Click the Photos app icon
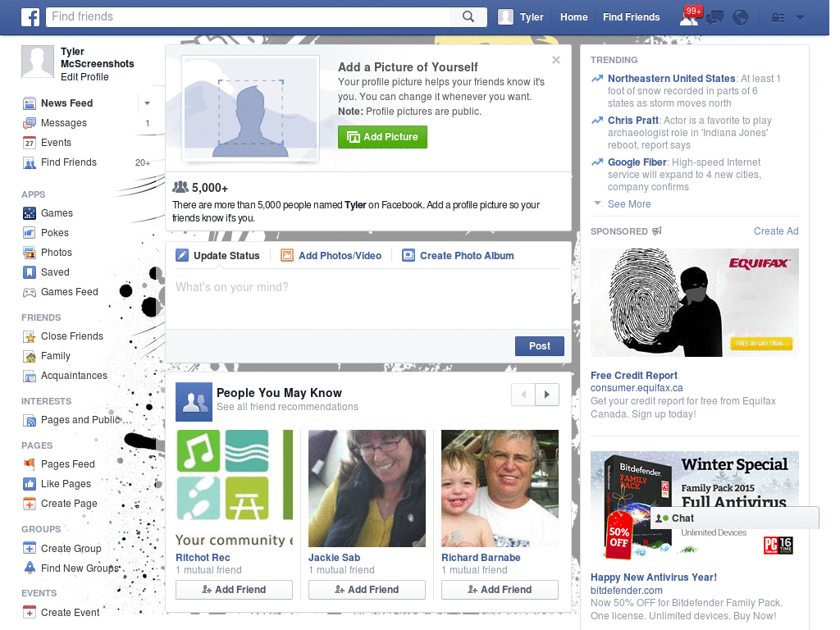Viewport: 840px width, 630px height. 30,253
